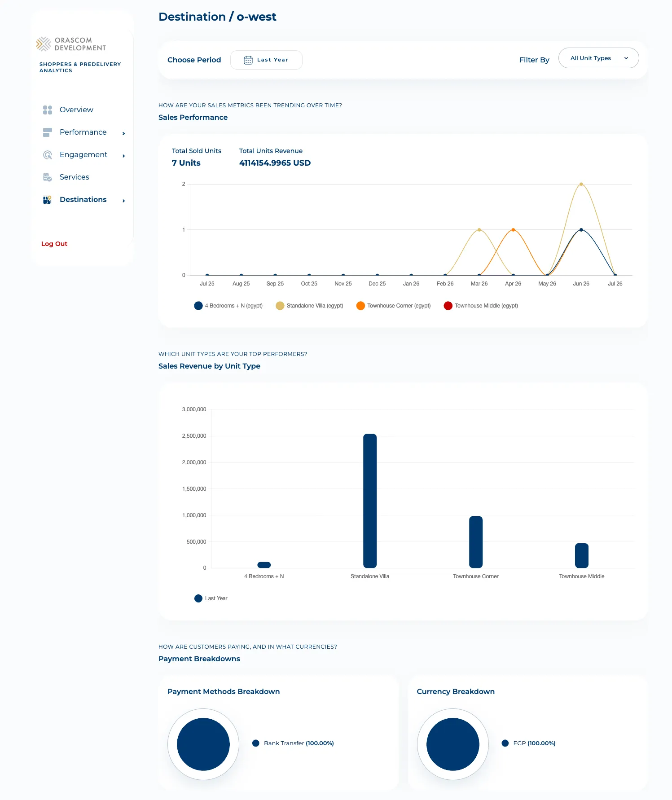The width and height of the screenshot is (672, 800).
Task: Toggle EGP currency legend entry
Action: [529, 743]
